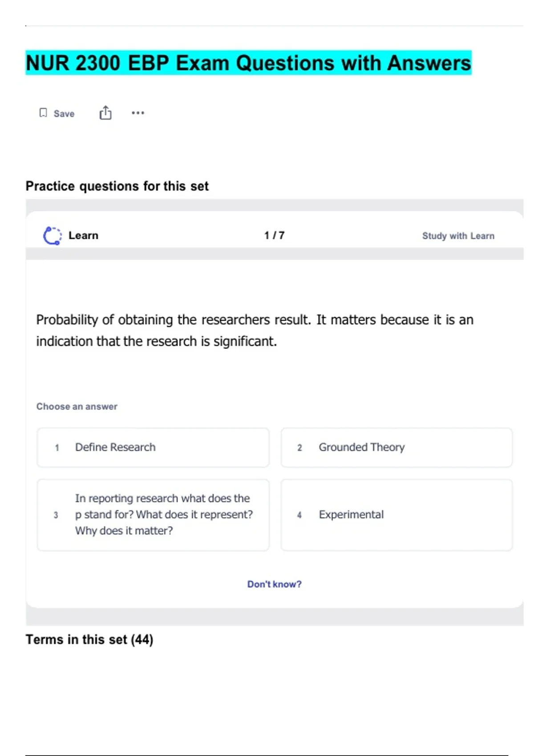Viewport: 534px width, 756px height.
Task: Click the share upload icon
Action: click(x=105, y=113)
